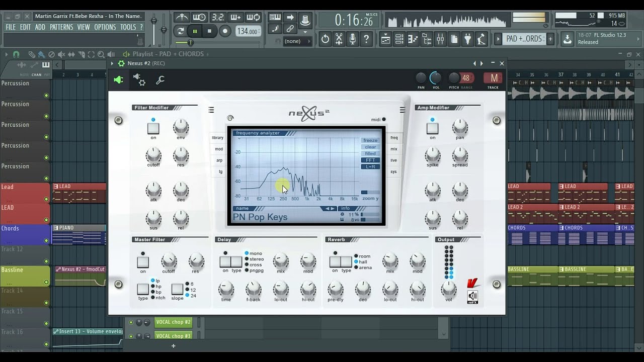644x362 pixels.
Task: Go to next preset with Nexus arrow
Action: pyautogui.click(x=333, y=208)
